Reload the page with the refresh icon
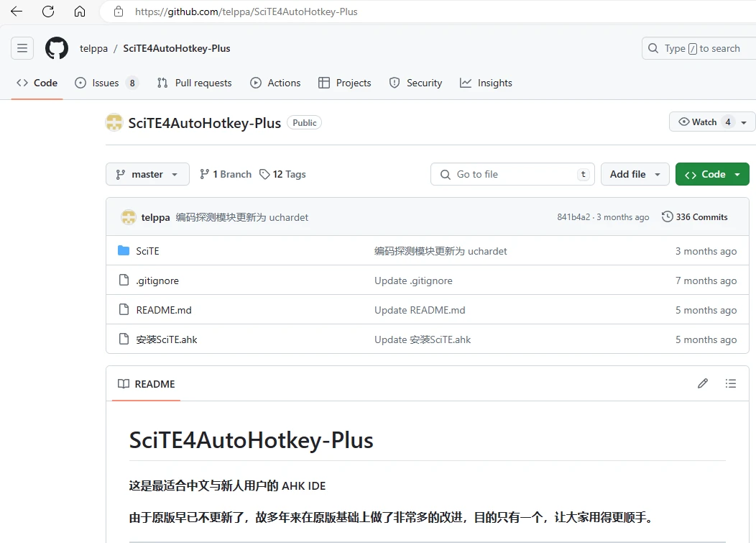756x543 pixels. (x=48, y=12)
